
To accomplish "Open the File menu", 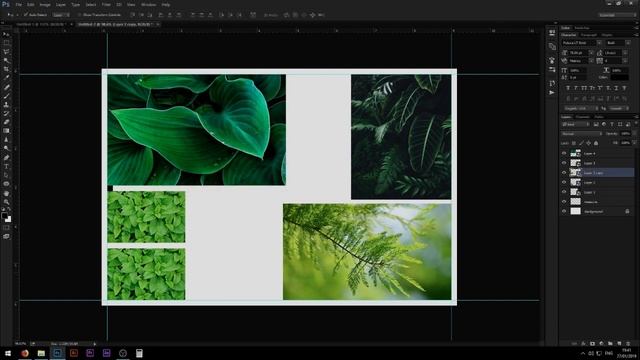I will tap(18, 4).
